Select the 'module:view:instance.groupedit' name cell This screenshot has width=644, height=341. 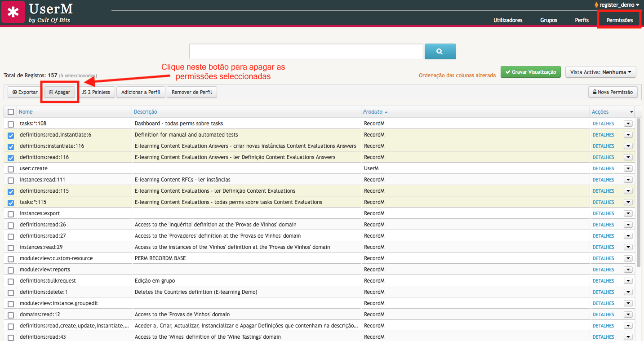pyautogui.click(x=75, y=303)
